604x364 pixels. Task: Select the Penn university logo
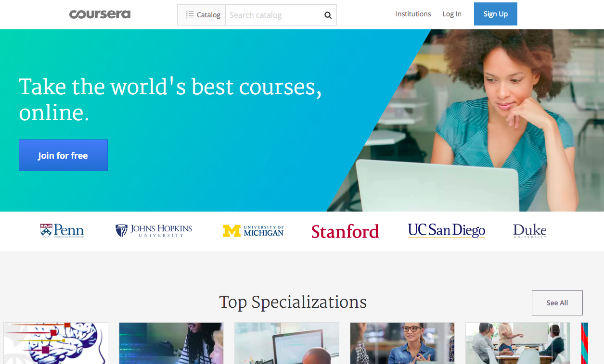tap(62, 231)
